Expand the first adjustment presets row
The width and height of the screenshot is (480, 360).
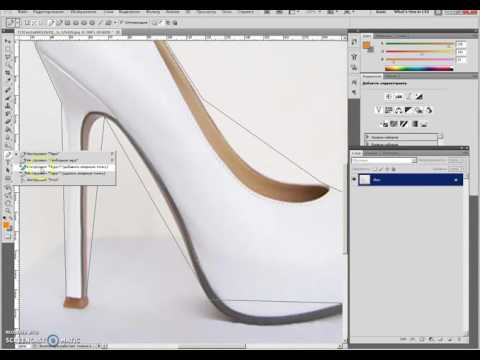(368, 137)
